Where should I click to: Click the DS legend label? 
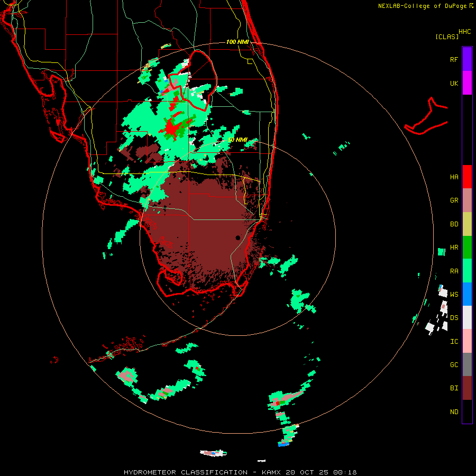454,318
